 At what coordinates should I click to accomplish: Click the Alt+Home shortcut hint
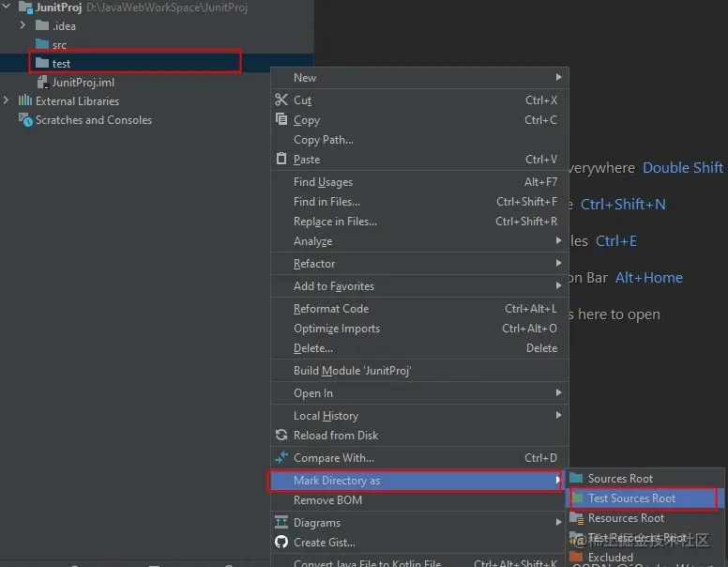648,278
